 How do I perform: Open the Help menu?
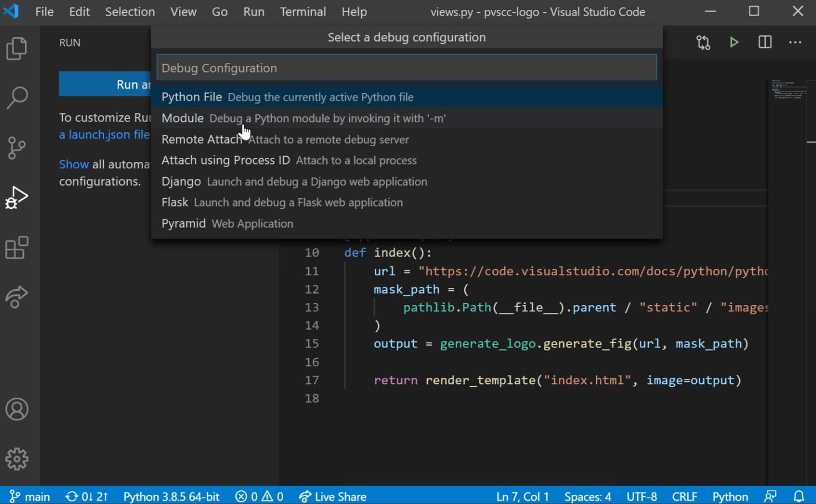click(354, 12)
